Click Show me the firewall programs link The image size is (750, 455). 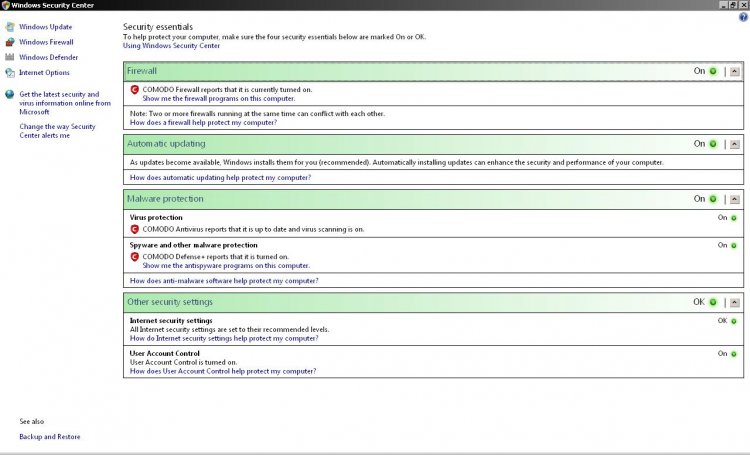click(x=219, y=99)
